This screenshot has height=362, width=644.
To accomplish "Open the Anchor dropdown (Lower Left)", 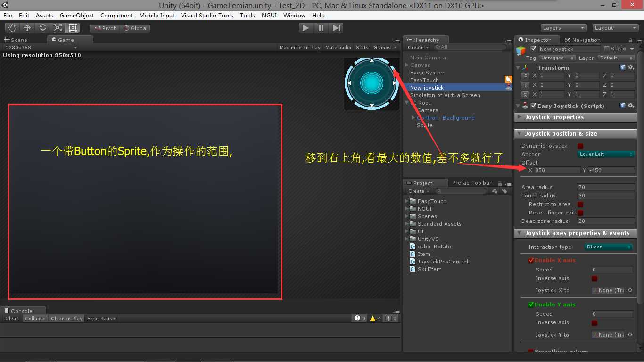I will 606,154.
